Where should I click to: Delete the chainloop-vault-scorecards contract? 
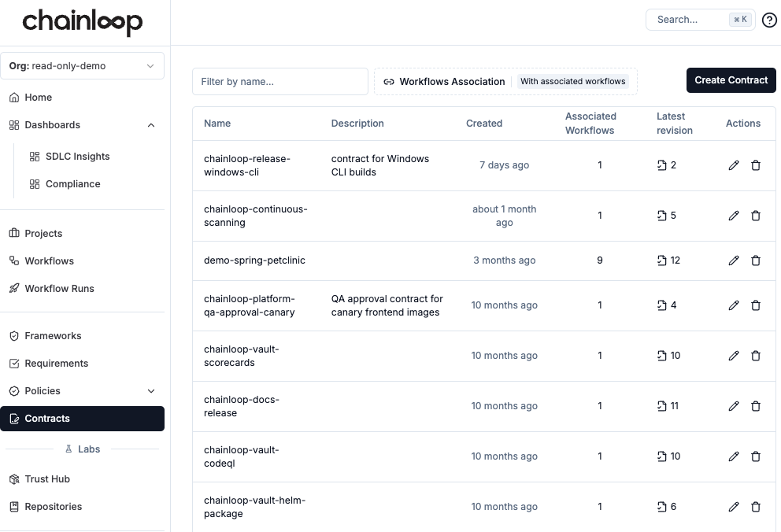[756, 356]
